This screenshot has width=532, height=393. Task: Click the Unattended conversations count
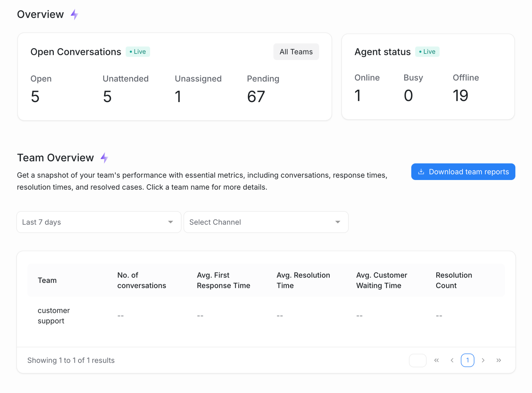pyautogui.click(x=107, y=97)
